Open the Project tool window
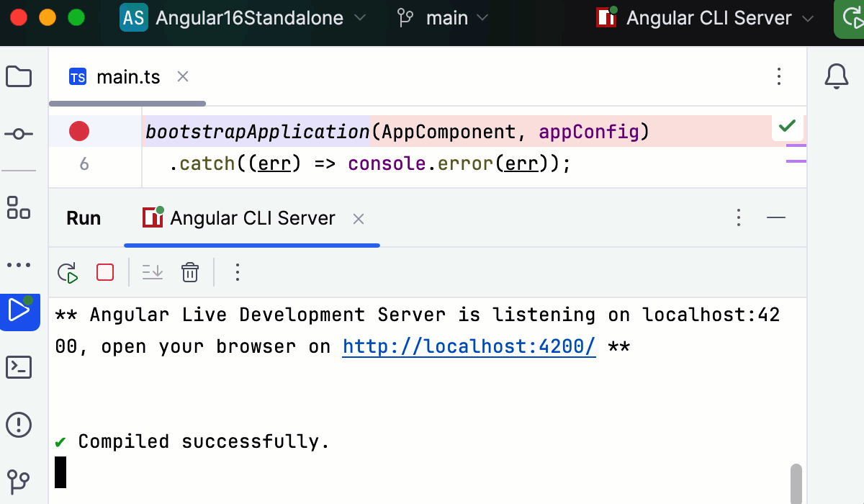The width and height of the screenshot is (864, 504). [19, 76]
